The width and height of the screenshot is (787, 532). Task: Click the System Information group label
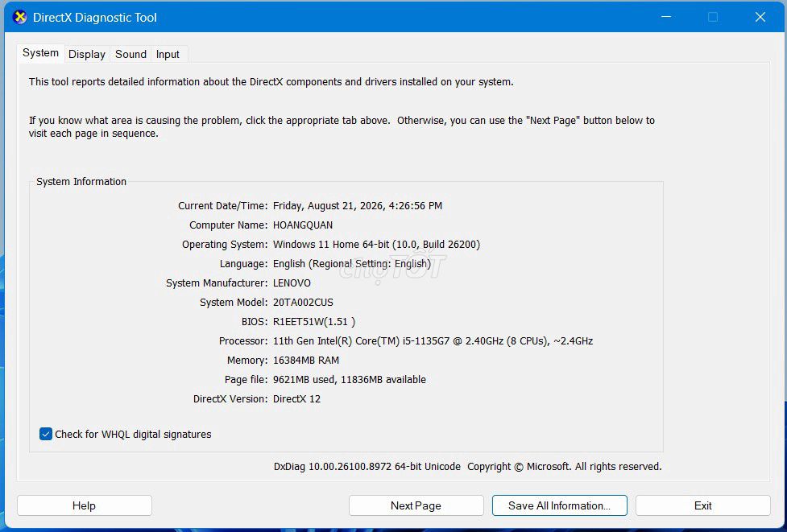tap(81, 182)
